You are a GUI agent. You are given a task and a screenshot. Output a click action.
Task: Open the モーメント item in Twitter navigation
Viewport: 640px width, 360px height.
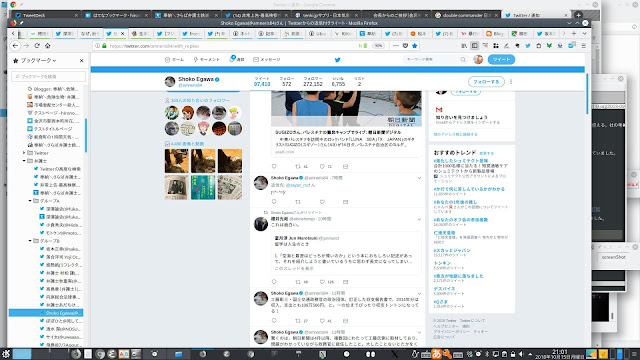point(207,60)
